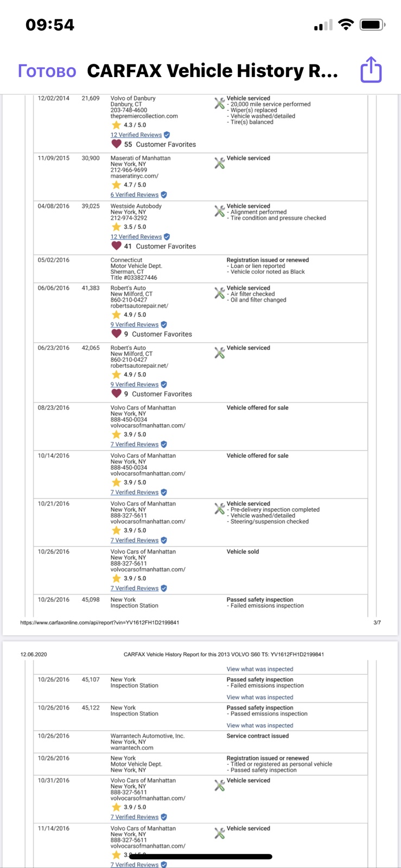Image resolution: width=401 pixels, height=868 pixels.
Task: Open 7 Verified Reviews for 08/23/2016 entry
Action: [135, 444]
